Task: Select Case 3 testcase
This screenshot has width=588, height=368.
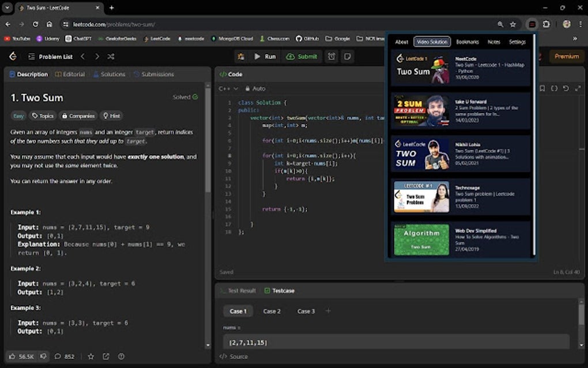Action: click(x=306, y=311)
